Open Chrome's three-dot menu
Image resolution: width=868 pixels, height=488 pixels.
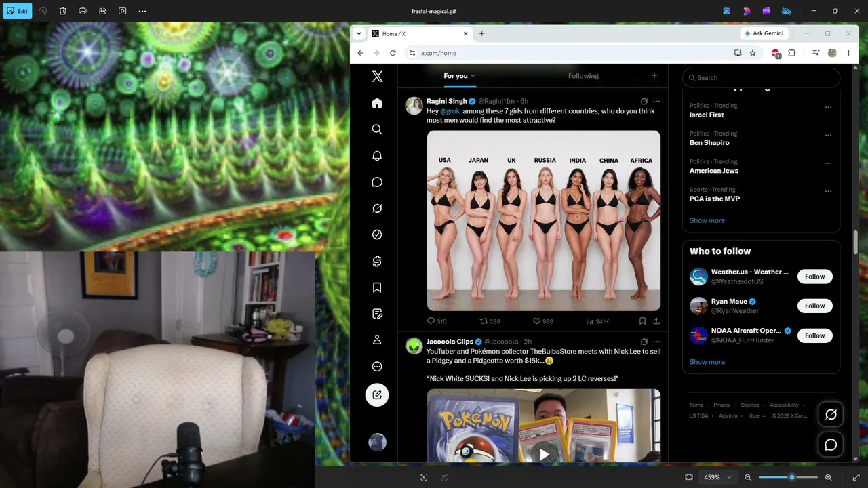tap(848, 53)
